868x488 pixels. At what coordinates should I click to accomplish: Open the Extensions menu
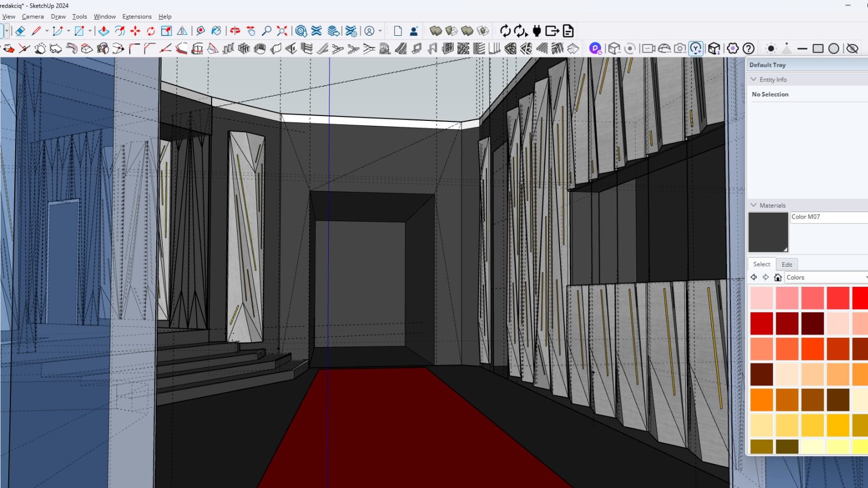[137, 16]
